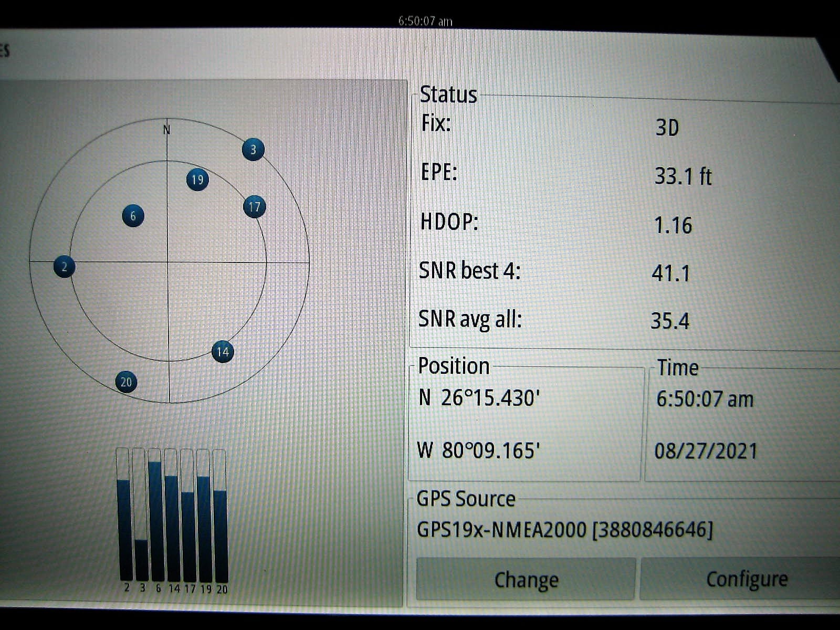Tap time 6:50:07 am in Time panel
Screen dimensions: 840x630
point(705,399)
